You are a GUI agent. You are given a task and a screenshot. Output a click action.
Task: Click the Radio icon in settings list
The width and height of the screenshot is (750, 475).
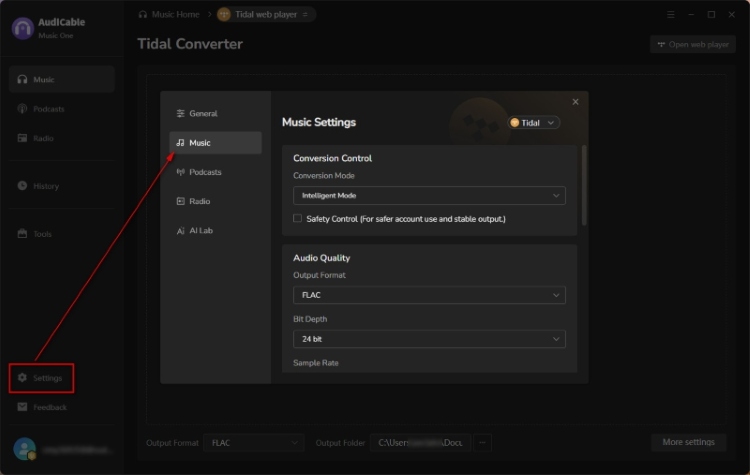[180, 201]
